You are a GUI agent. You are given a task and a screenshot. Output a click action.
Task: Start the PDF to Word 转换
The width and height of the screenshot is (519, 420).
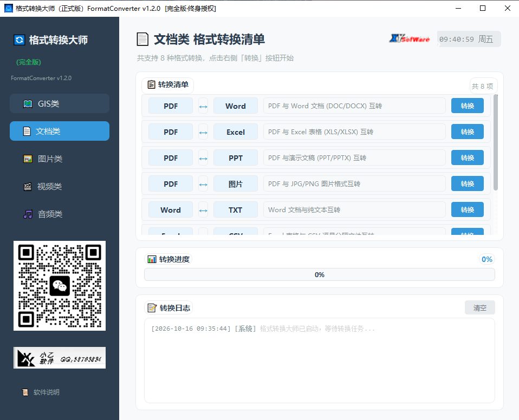pyautogui.click(x=468, y=106)
